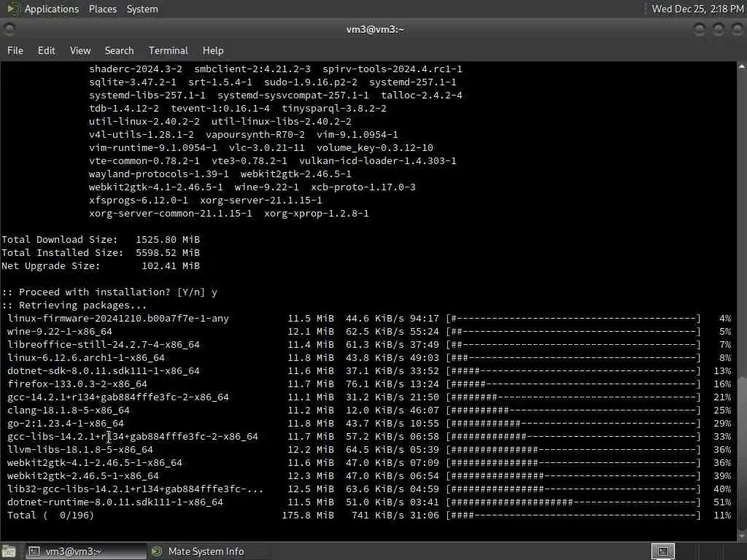Click the '5598.52 MiB' installed size value
Viewport: 747px width, 560px height.
168,253
